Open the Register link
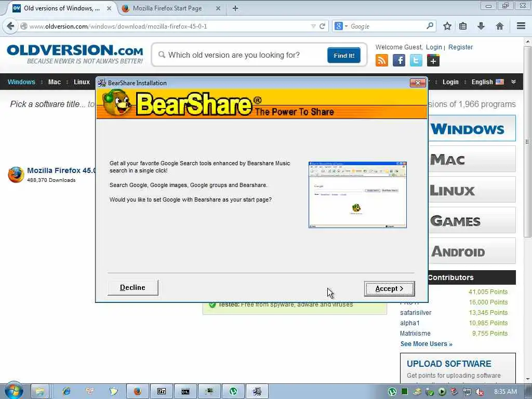 (x=460, y=47)
